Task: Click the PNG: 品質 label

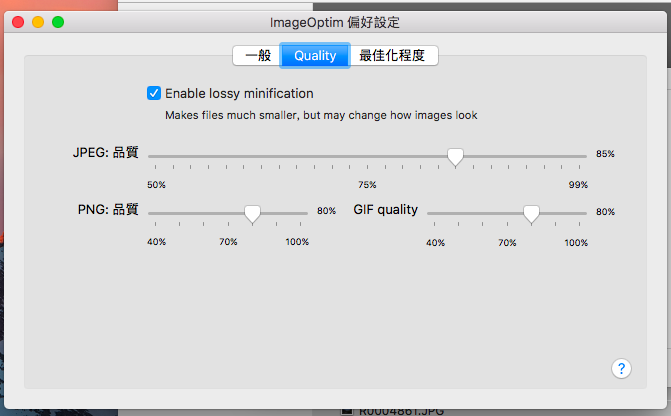Action: pos(108,209)
